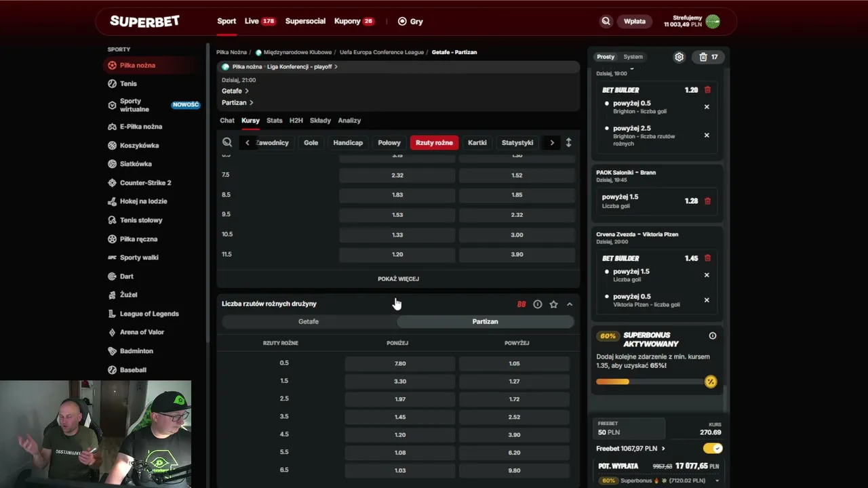Click Pokaż więcej to show more lines
Viewport: 868px width, 488px height.
398,279
